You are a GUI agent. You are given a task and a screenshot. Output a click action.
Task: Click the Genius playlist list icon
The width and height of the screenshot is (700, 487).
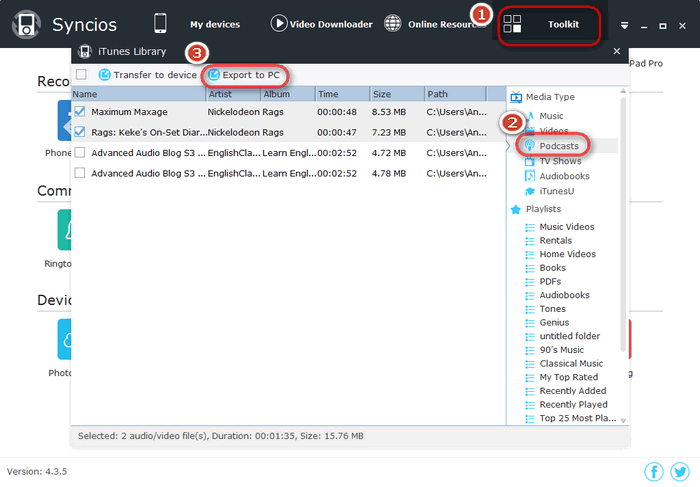click(x=530, y=323)
